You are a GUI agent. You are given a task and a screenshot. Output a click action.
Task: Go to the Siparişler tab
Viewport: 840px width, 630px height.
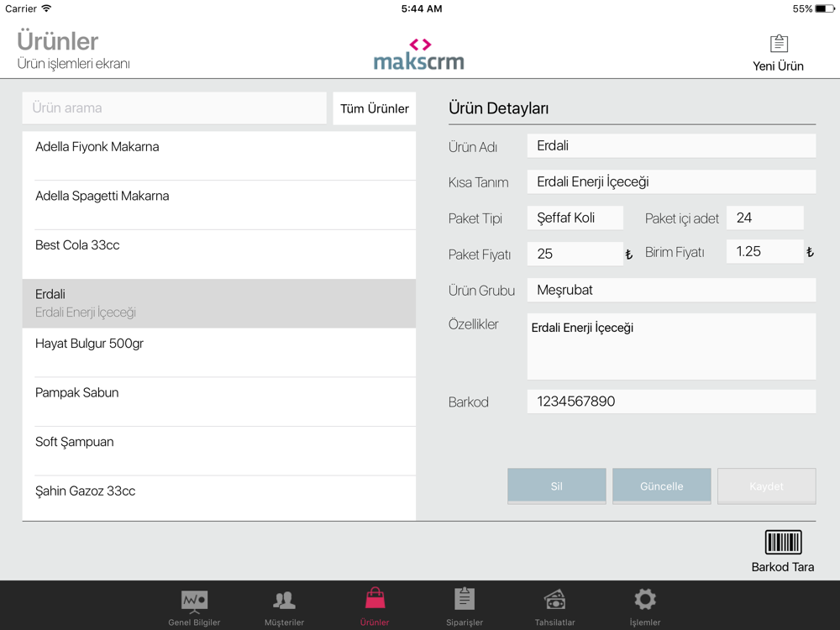(465, 607)
